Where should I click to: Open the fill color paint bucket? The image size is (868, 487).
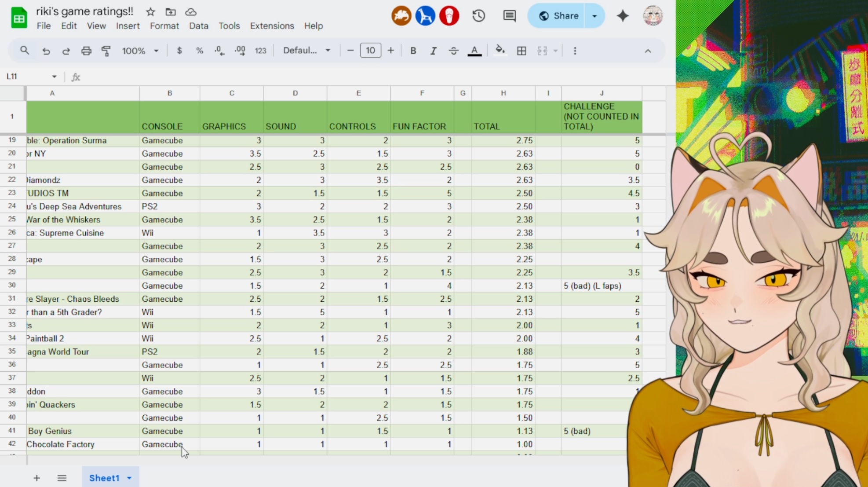tap(500, 50)
